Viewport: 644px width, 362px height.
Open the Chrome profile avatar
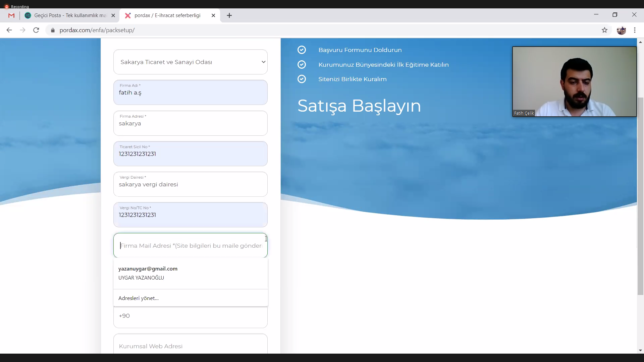[x=621, y=30]
